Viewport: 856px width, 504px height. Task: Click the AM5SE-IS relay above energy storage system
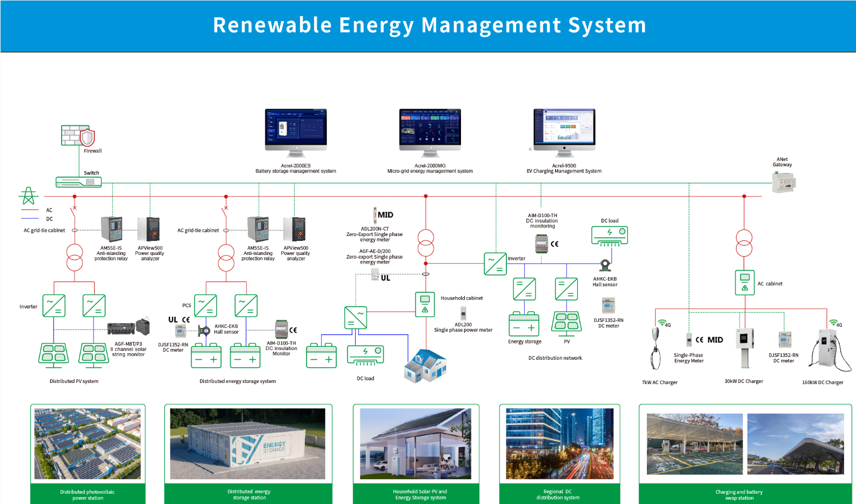pyautogui.click(x=258, y=229)
